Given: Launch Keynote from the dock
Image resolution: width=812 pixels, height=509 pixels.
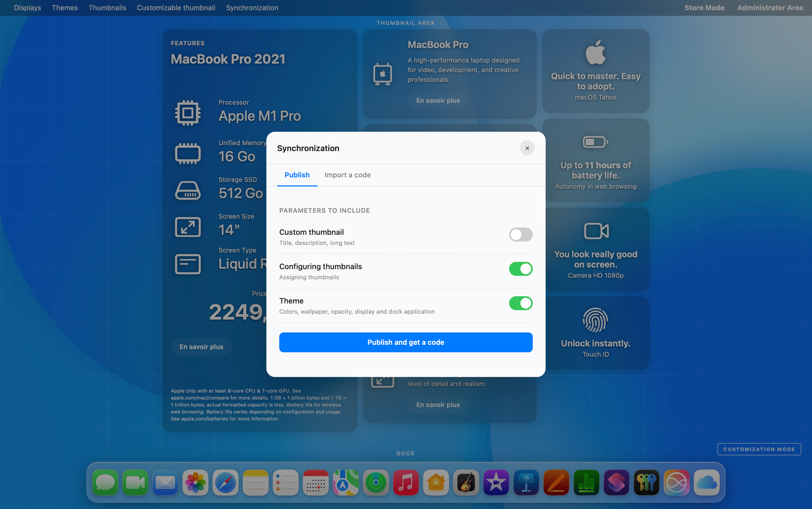Looking at the screenshot, I should point(526,482).
